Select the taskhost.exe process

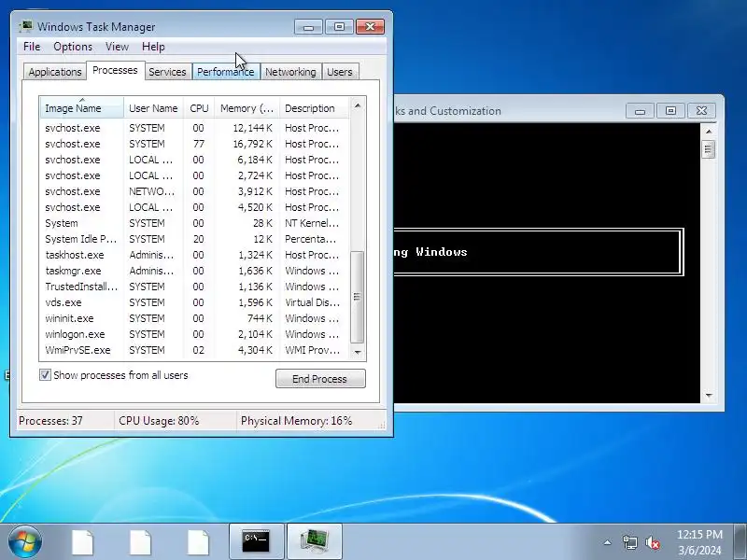coord(195,255)
